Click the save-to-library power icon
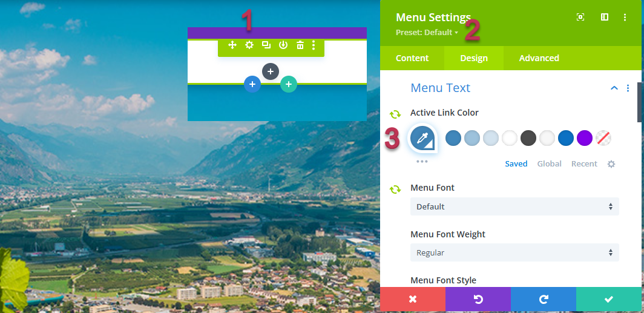This screenshot has height=313, width=644. tap(283, 45)
